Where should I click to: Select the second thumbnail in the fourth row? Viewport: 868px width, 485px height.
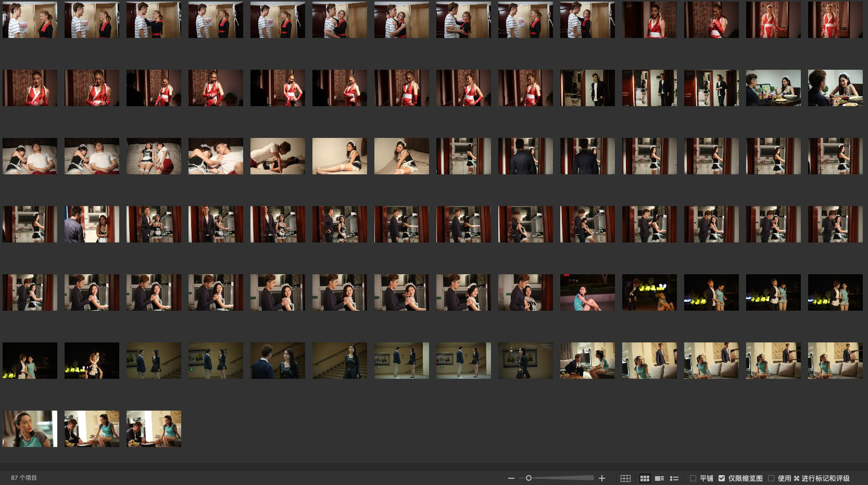pos(92,224)
